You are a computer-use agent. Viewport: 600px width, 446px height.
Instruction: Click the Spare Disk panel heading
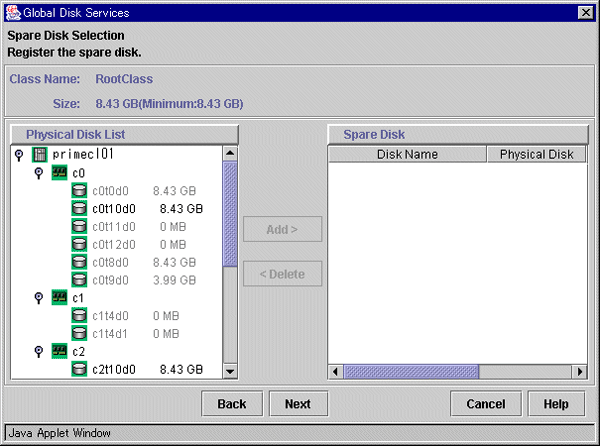click(374, 135)
